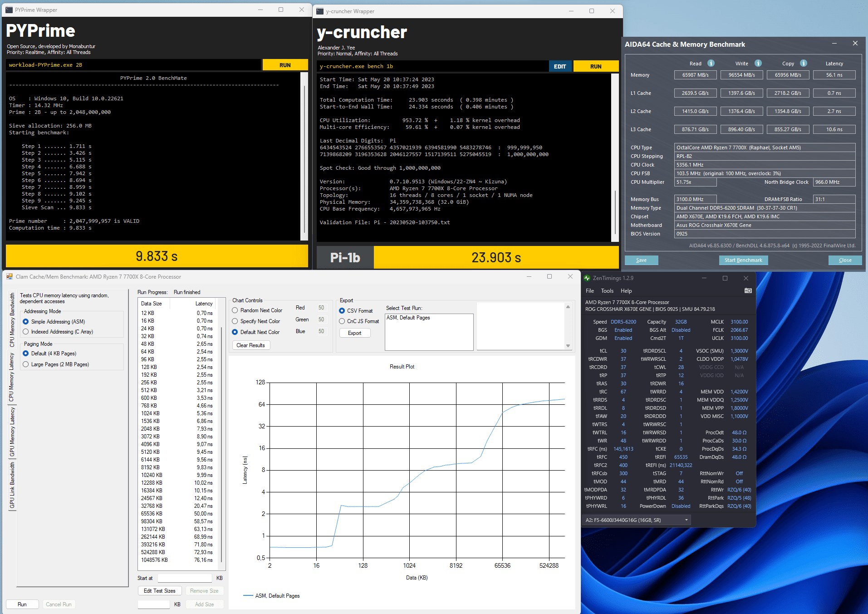
Task: Click the Pi-1b label in y-cruncher
Action: click(x=345, y=258)
